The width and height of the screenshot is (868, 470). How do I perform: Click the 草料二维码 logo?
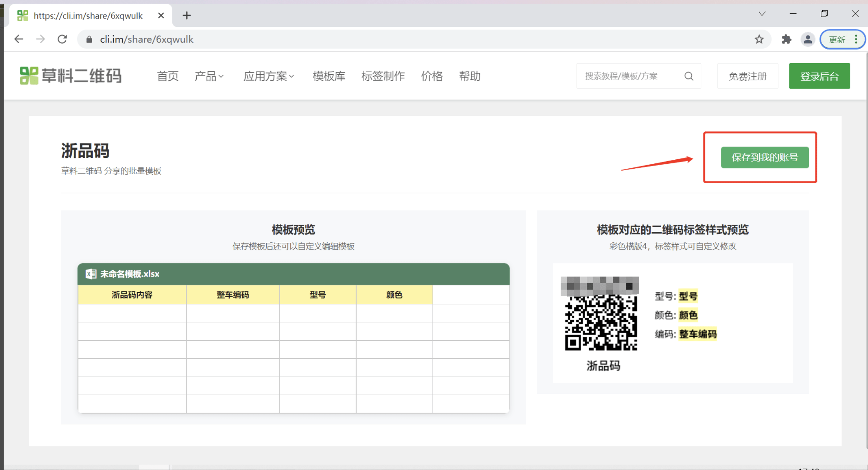pos(71,76)
